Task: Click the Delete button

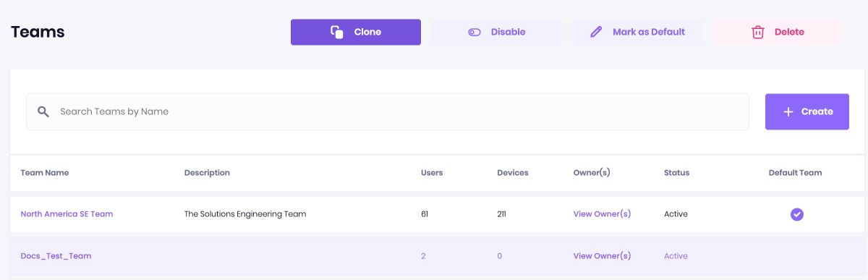Action: pos(778,32)
